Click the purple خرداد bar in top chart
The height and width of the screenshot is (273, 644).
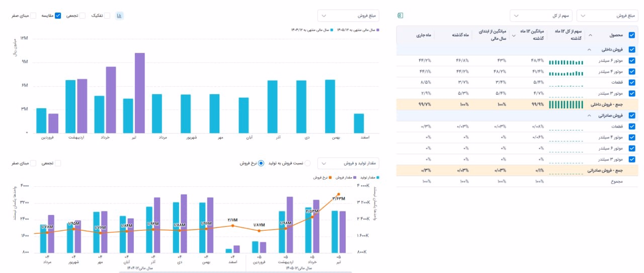coord(111,100)
